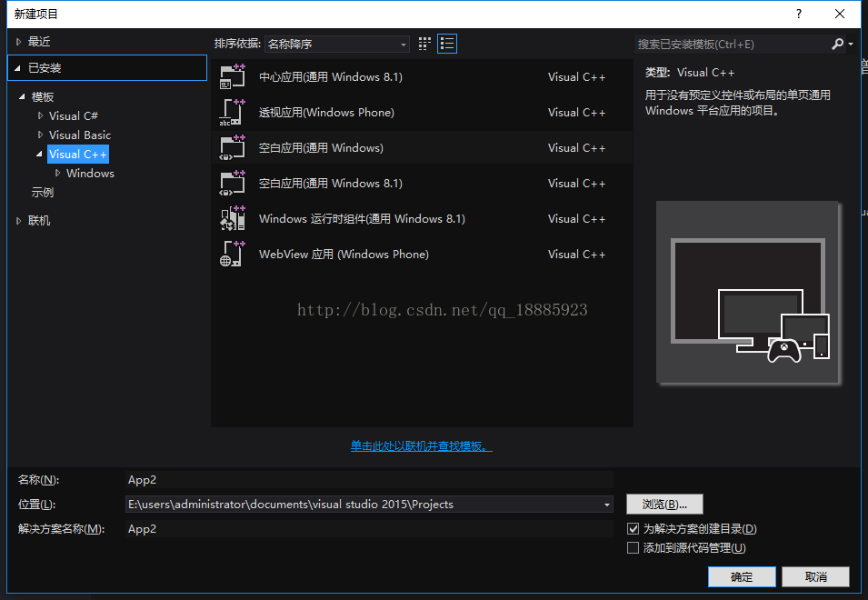The image size is (868, 600).
Task: Open the 位置 path dropdown arrow
Action: click(x=607, y=505)
